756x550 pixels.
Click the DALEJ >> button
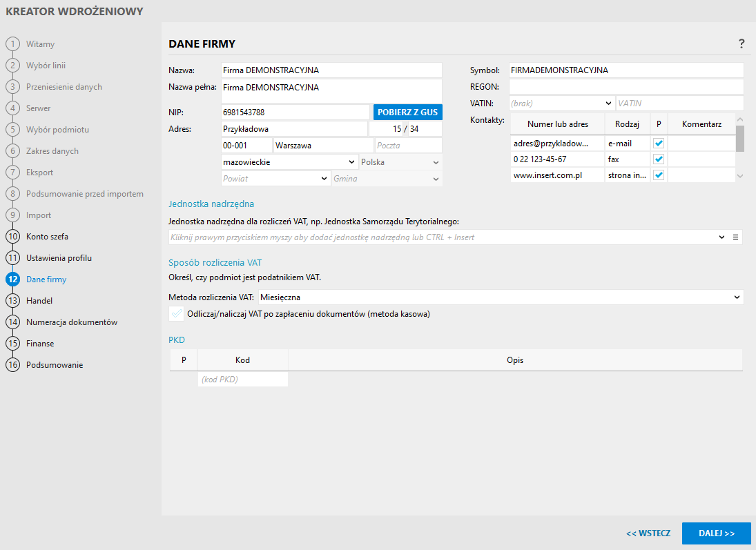[716, 533]
